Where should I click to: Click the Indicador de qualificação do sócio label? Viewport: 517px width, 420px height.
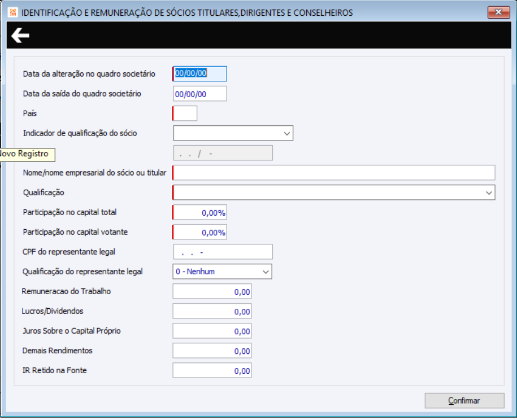point(80,133)
